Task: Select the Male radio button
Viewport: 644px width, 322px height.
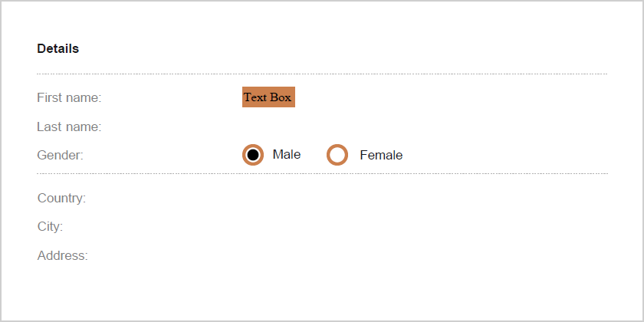Action: tap(253, 155)
